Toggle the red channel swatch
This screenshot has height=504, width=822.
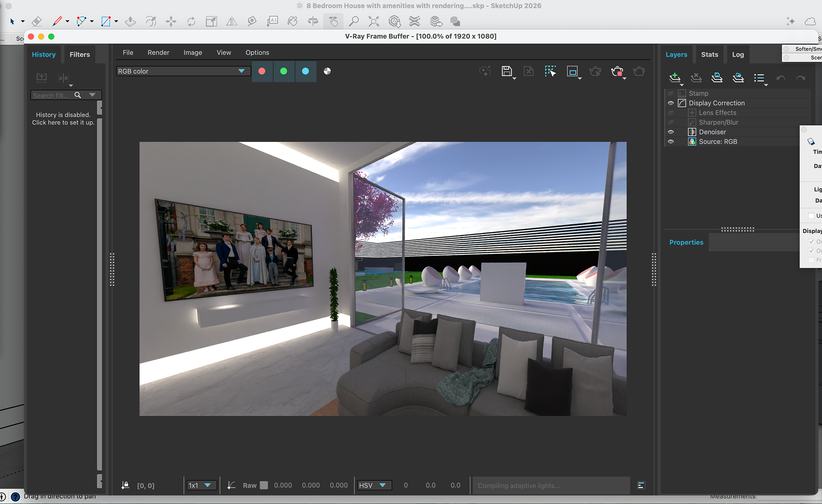pyautogui.click(x=262, y=71)
